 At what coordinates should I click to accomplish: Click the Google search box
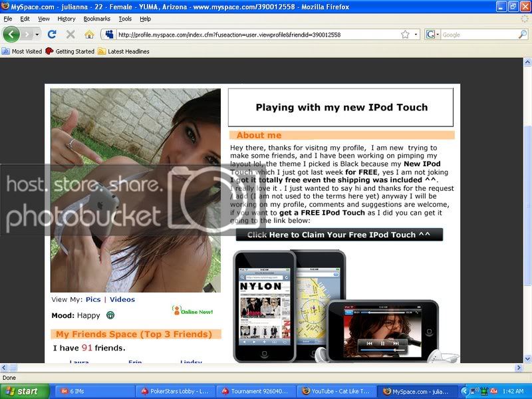click(479, 35)
